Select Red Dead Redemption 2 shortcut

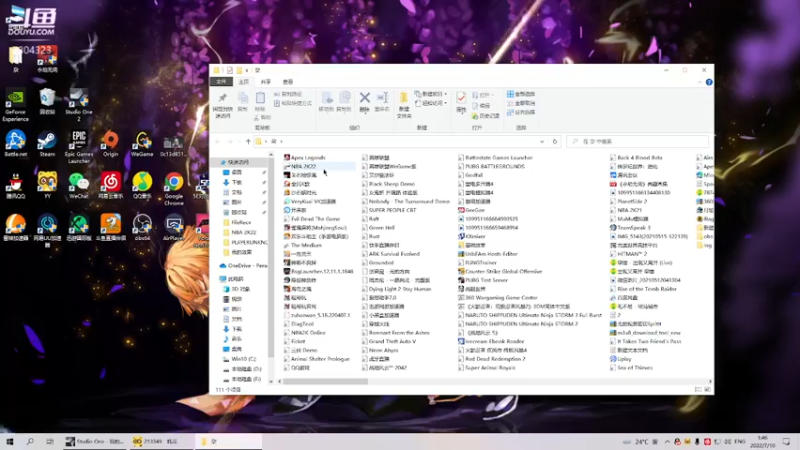pyautogui.click(x=492, y=359)
